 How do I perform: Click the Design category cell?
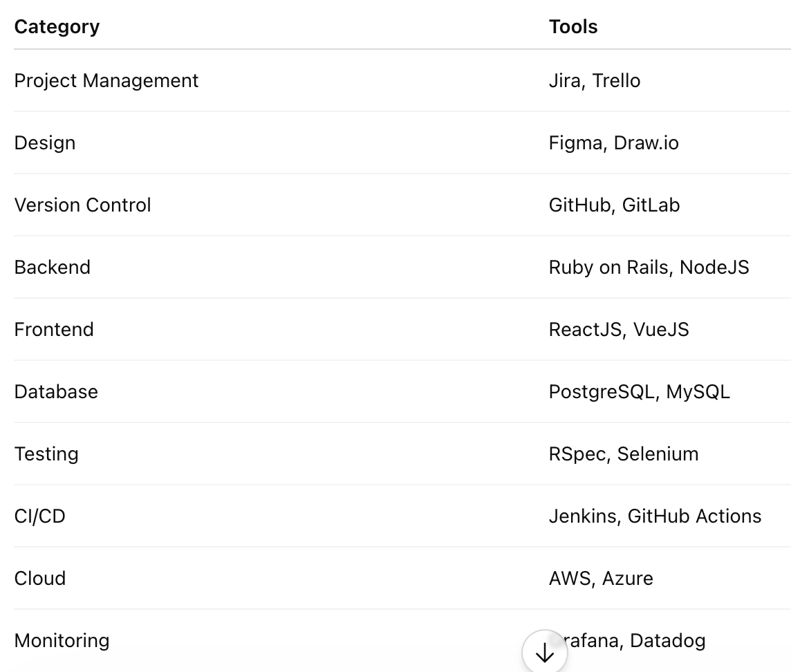click(x=45, y=143)
